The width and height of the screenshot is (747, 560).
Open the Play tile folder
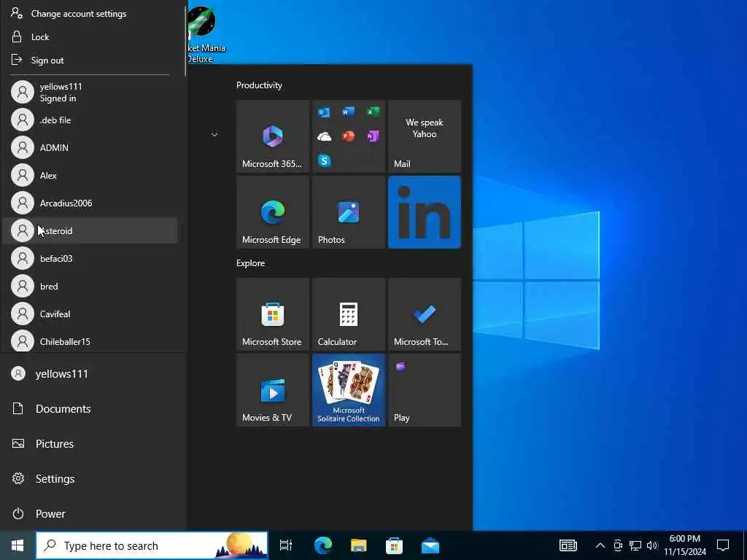pyautogui.click(x=425, y=390)
